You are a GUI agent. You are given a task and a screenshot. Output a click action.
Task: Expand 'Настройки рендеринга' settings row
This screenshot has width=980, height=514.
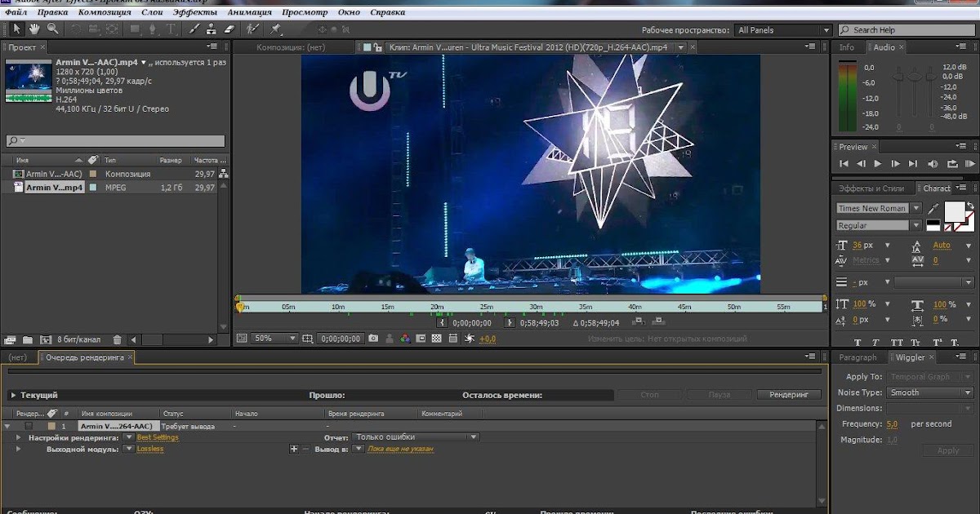[x=18, y=437]
